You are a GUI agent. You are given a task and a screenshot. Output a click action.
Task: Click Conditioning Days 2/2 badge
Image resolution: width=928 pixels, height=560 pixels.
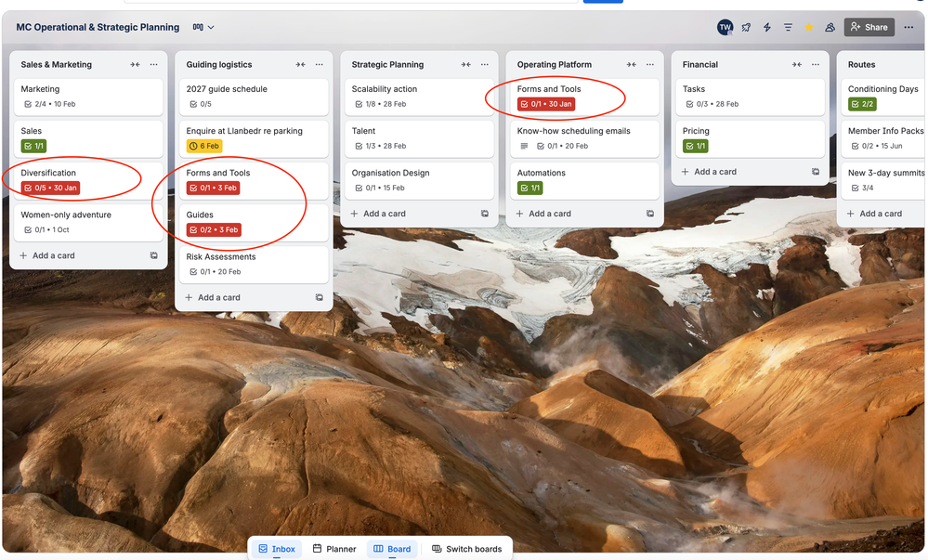[862, 104]
